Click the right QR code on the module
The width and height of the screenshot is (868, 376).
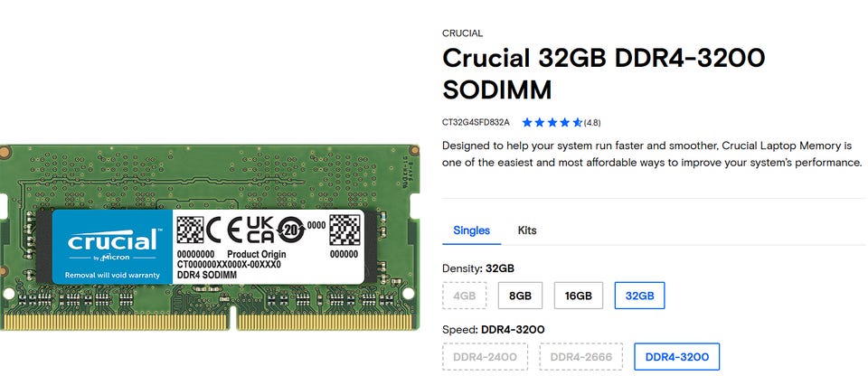click(x=344, y=230)
